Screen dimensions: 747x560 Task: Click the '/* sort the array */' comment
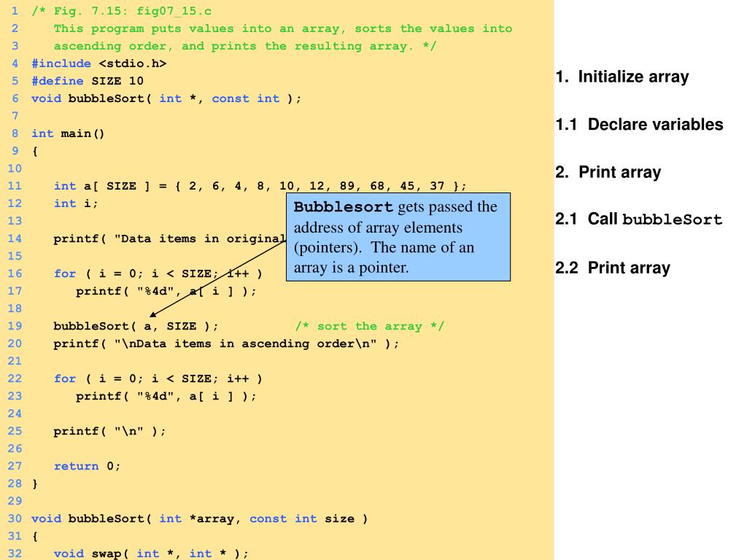pos(370,326)
